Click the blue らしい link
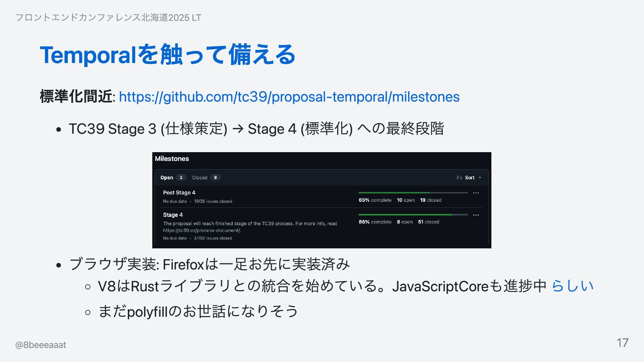The image size is (644, 362). [573, 286]
